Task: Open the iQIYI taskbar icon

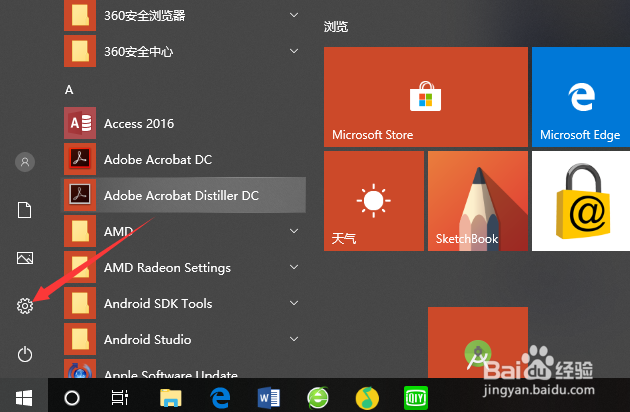Action: 416,398
